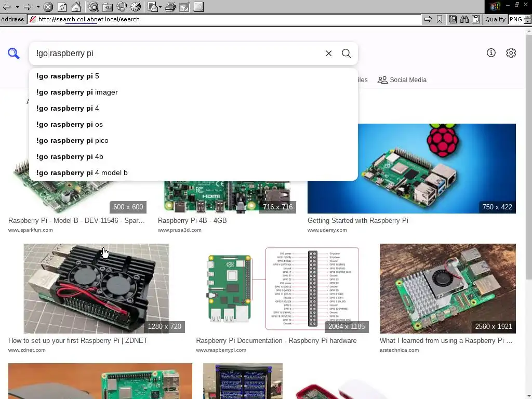Click the www.udemy.com source text
The height and width of the screenshot is (399, 532).
tap(327, 230)
